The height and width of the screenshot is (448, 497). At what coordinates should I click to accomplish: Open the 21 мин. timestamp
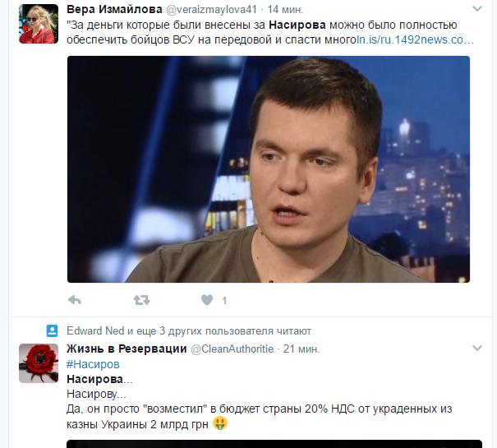(x=301, y=349)
